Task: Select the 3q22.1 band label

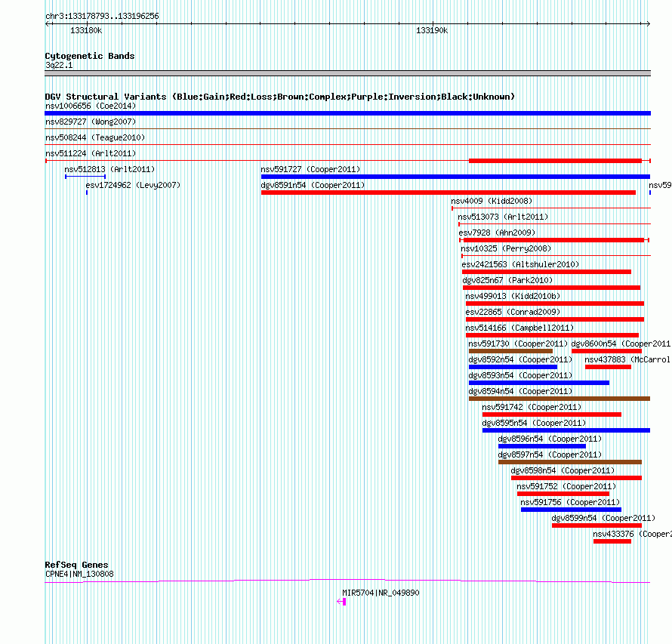Action: 59,65
